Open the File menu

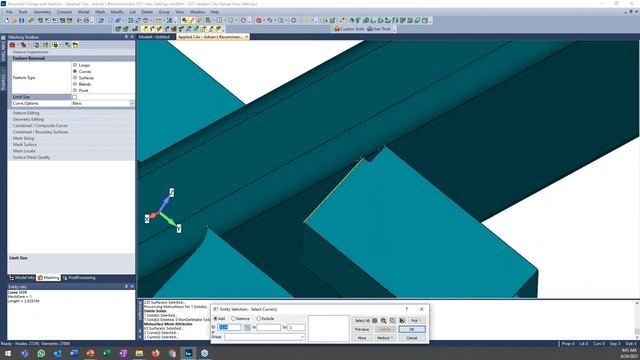pyautogui.click(x=9, y=12)
